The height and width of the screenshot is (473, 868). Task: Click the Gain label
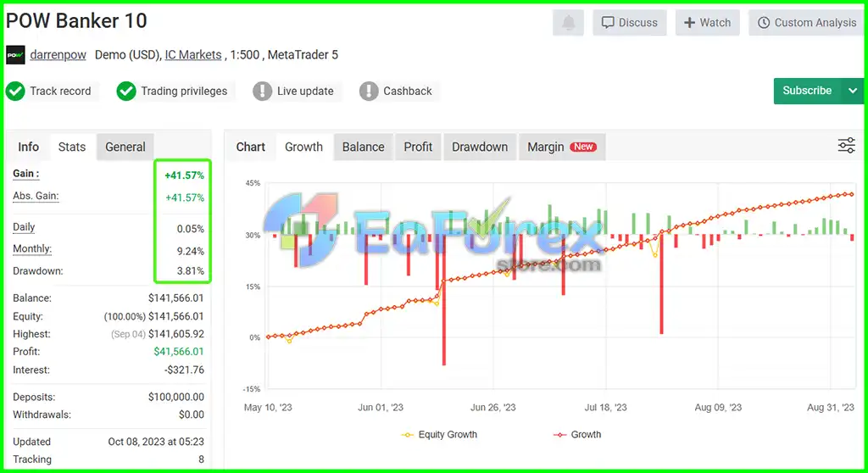pos(26,174)
